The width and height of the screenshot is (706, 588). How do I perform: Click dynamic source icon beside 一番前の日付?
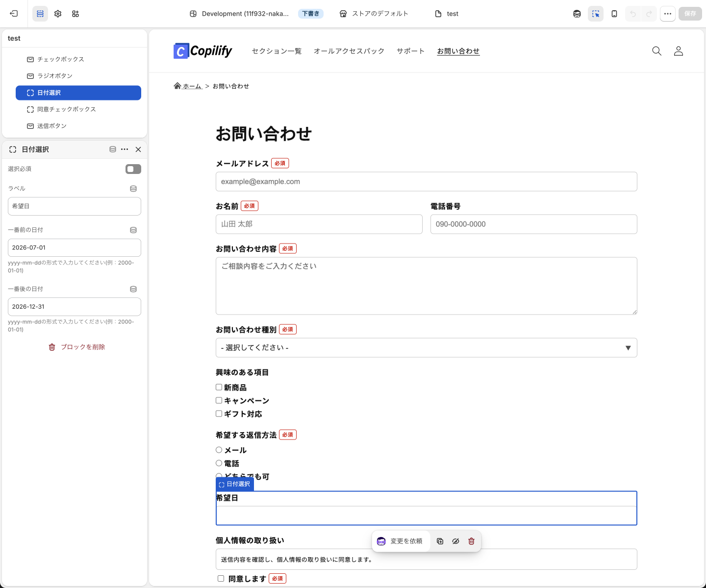[x=133, y=230]
